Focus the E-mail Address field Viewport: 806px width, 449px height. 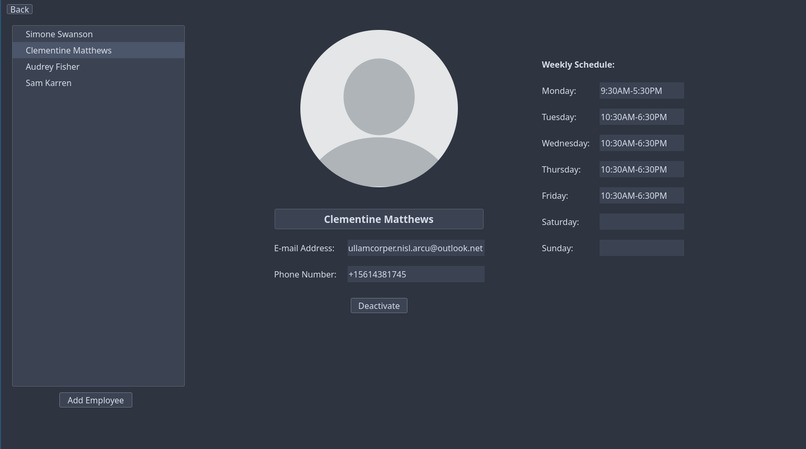point(415,248)
